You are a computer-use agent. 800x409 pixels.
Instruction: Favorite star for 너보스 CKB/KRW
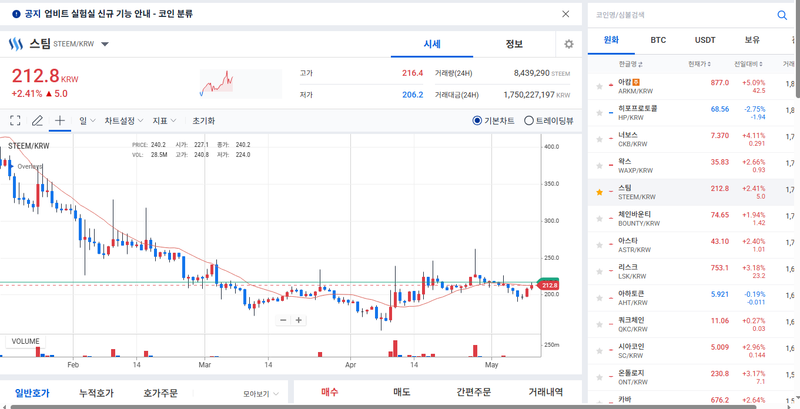(599, 139)
